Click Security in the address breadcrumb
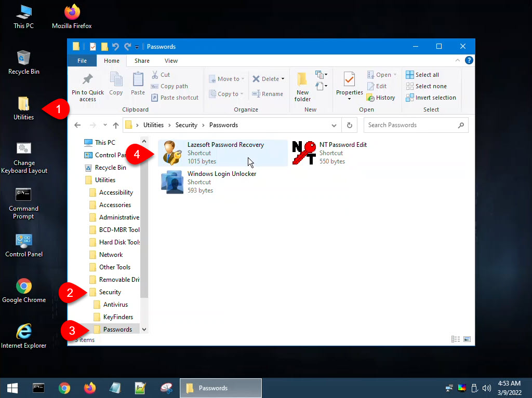532x398 pixels. [187, 125]
